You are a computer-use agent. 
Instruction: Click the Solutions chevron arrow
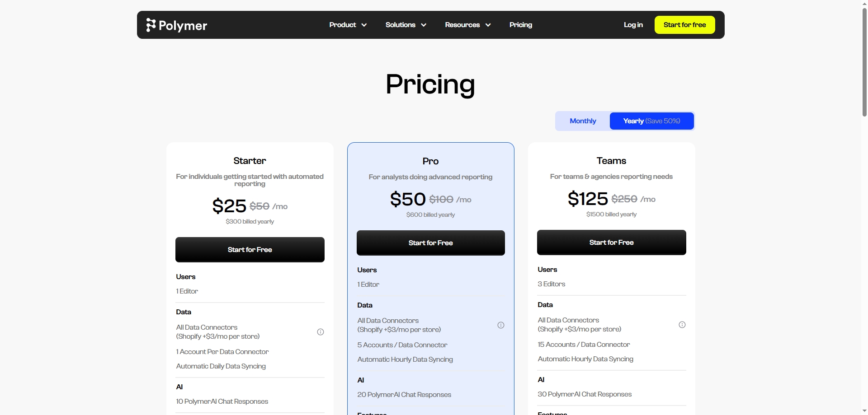(424, 25)
